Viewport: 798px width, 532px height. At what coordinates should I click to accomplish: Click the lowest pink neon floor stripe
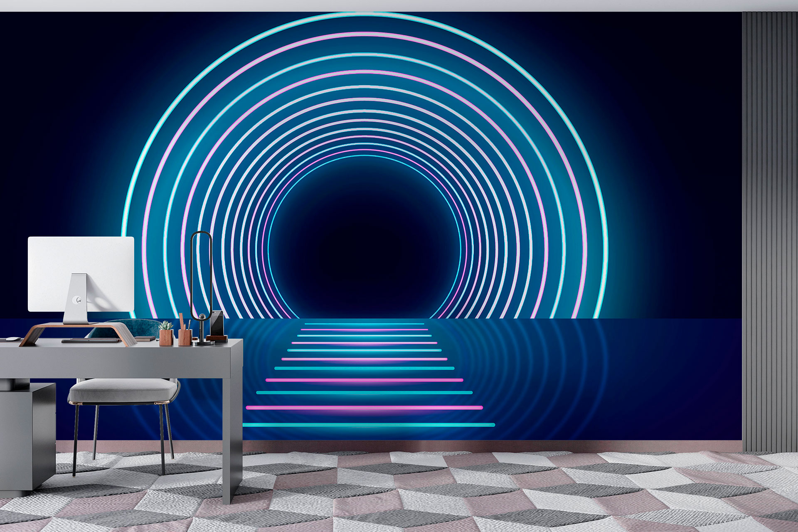pyautogui.click(x=365, y=408)
